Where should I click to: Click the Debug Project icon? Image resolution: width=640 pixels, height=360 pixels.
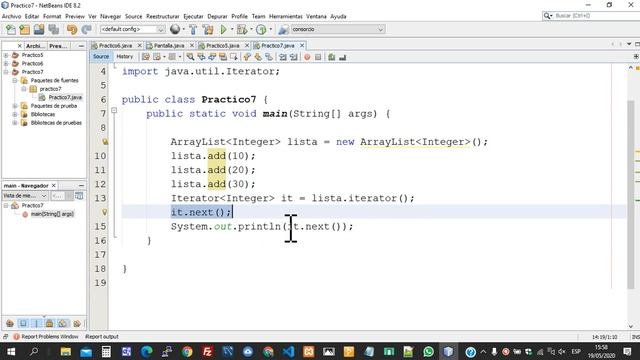pyautogui.click(x=242, y=29)
